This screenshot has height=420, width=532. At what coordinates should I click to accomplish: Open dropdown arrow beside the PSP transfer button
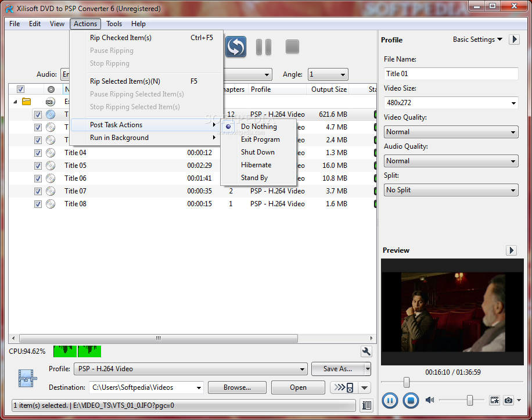click(364, 387)
